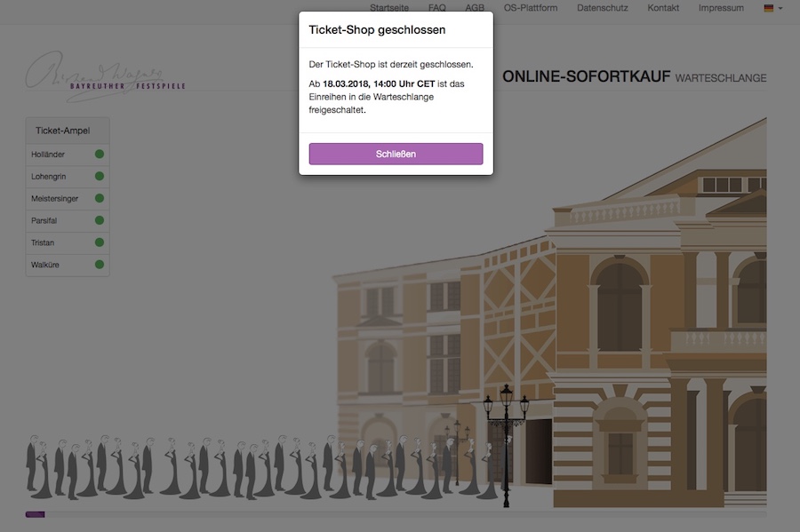Go to the AGB page
The height and width of the screenshot is (532, 800).
(x=475, y=8)
